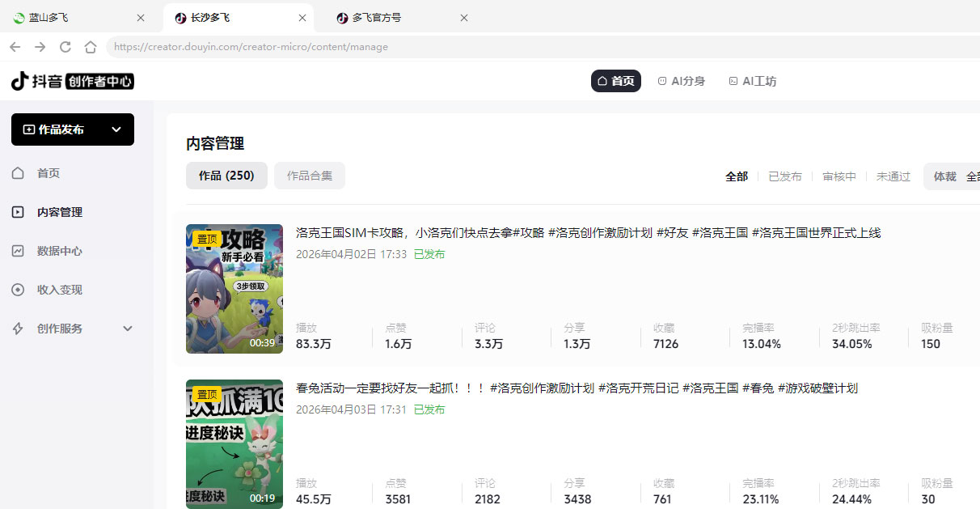
Task: Filter works by 审核中 status
Action: [x=839, y=176]
